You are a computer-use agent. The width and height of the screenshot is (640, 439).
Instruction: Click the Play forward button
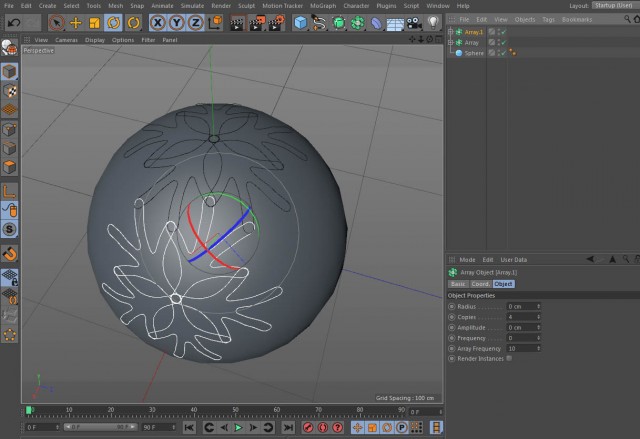tap(238, 428)
